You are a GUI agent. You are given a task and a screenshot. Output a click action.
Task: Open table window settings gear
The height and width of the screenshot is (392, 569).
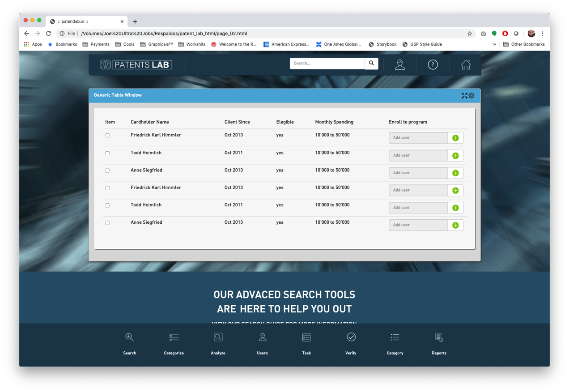pos(471,95)
